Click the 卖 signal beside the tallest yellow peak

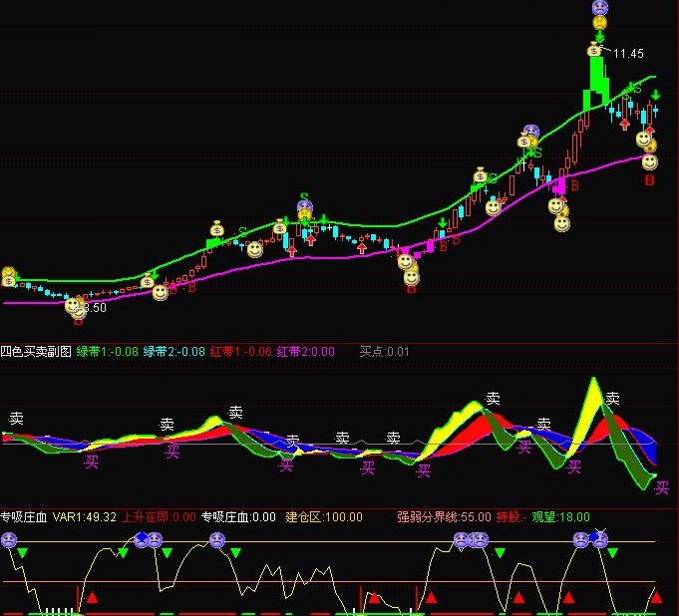click(613, 399)
